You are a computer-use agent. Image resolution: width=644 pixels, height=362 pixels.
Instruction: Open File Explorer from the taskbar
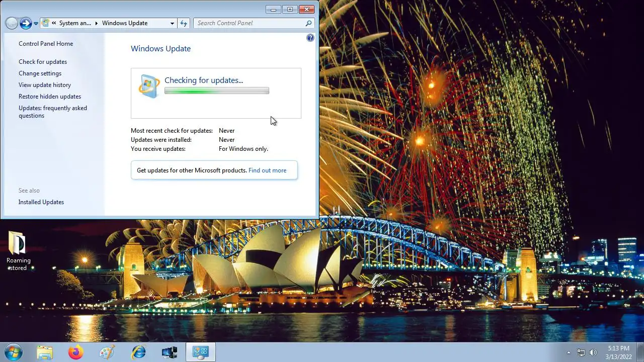click(x=45, y=352)
